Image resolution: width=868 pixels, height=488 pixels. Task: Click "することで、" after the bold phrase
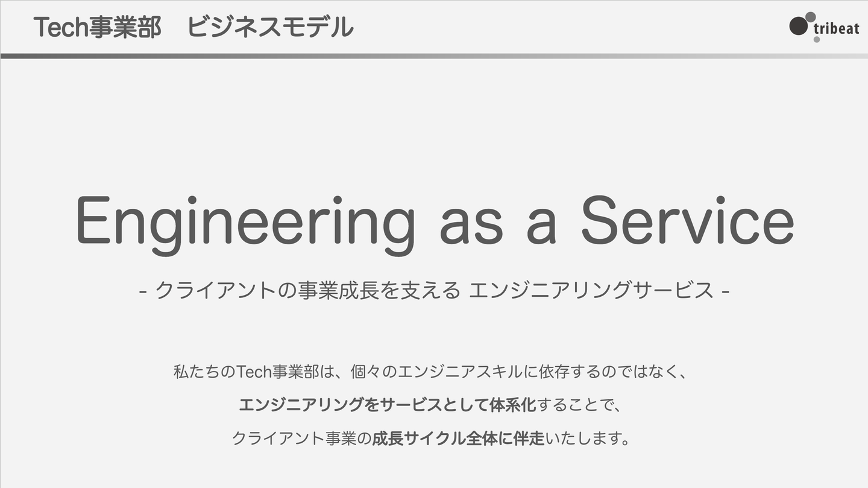pos(579,405)
